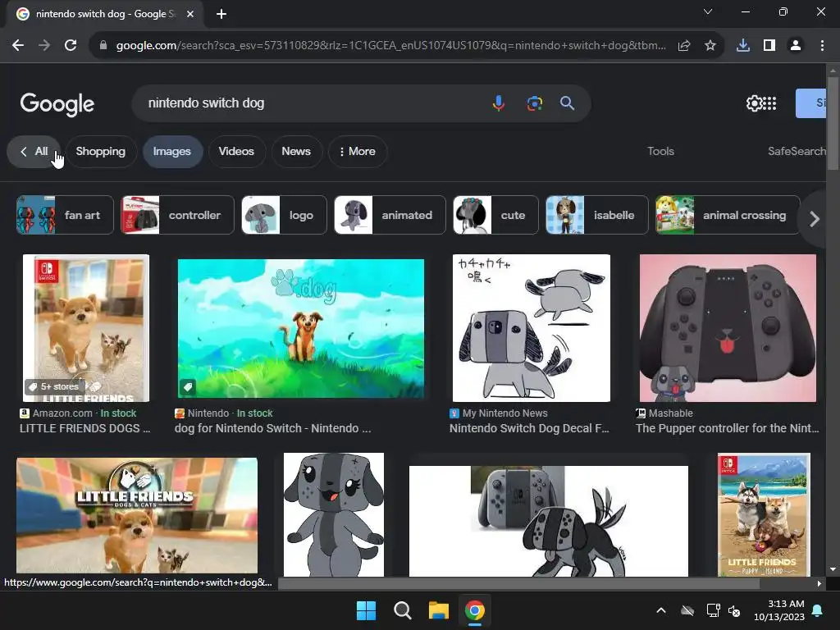The image size is (840, 630).
Task: Open Little Friends Puppy Island cover thumbnail
Action: (x=764, y=515)
